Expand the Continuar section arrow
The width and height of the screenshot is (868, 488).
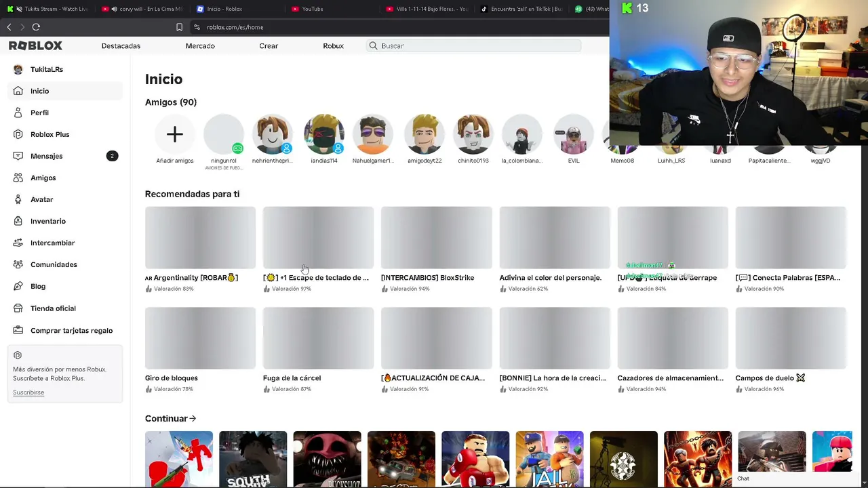click(193, 418)
